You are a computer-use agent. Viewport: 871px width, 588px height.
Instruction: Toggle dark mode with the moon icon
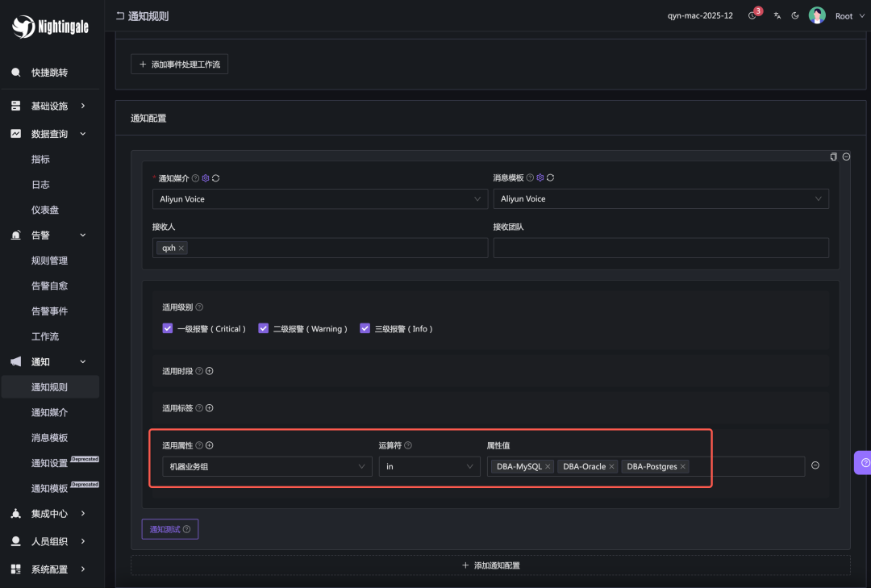(795, 16)
